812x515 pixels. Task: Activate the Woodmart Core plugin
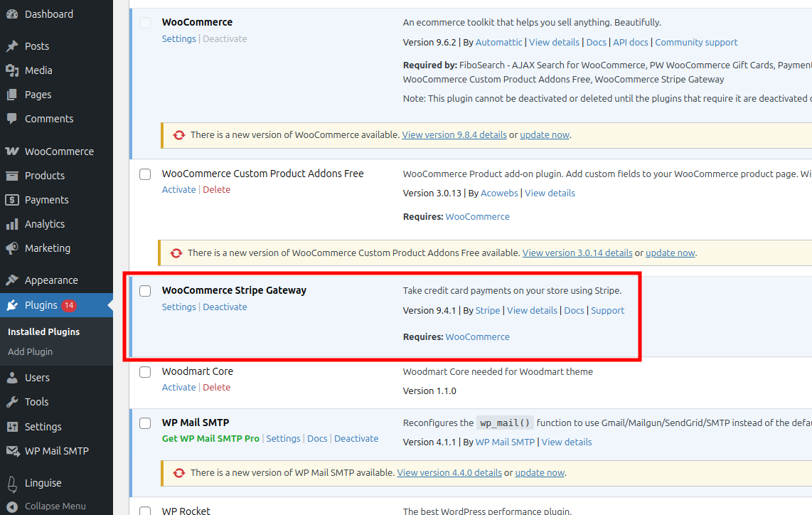point(178,387)
